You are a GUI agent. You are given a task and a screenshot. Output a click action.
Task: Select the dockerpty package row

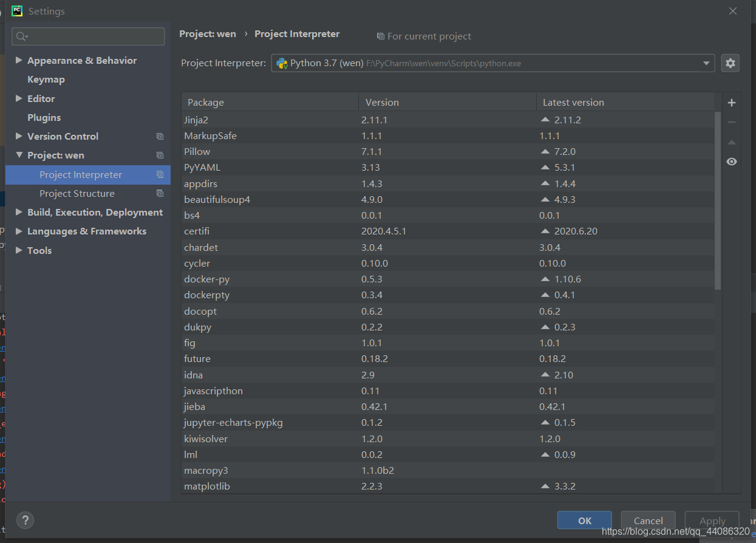448,295
